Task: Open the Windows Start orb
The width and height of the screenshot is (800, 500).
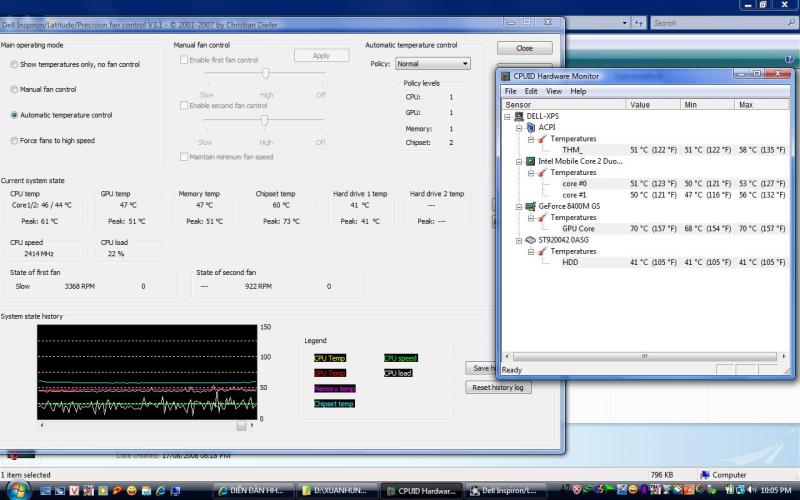Action: point(17,490)
